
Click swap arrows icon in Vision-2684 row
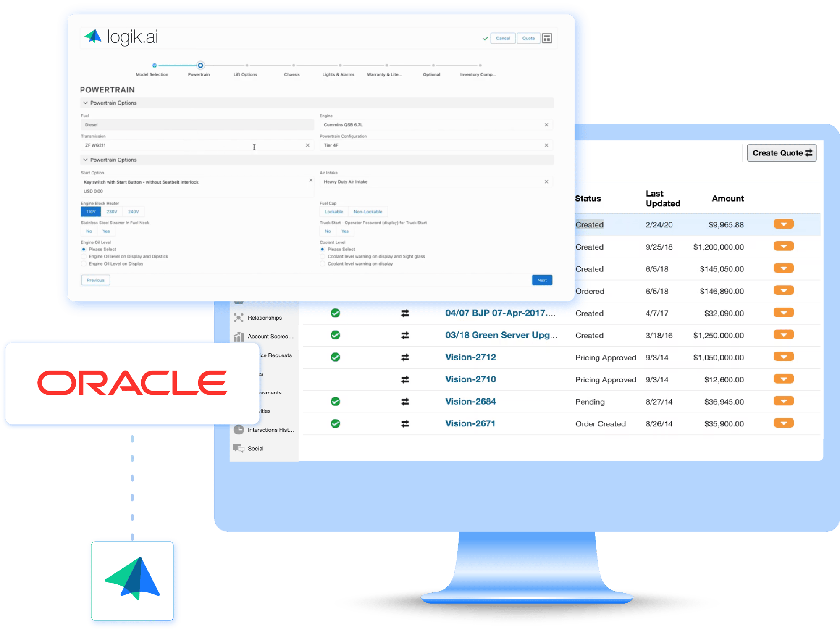click(405, 402)
